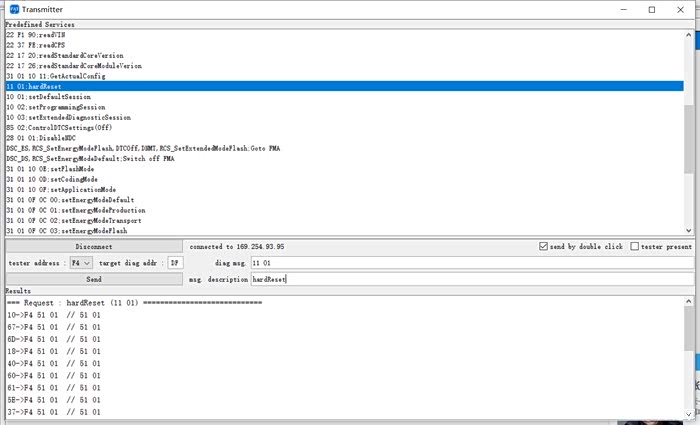Click the Predefined Services list scrollbar
This screenshot has width=700, height=425.
[689, 130]
